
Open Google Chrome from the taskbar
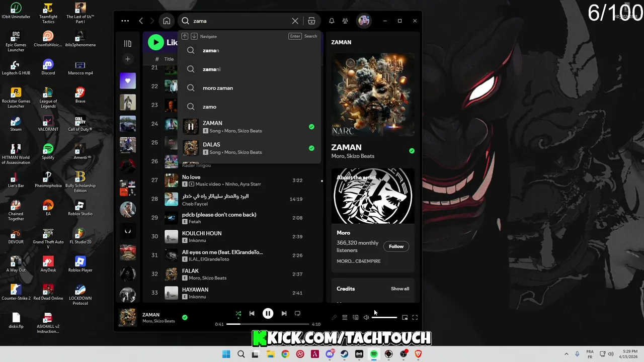click(285, 354)
